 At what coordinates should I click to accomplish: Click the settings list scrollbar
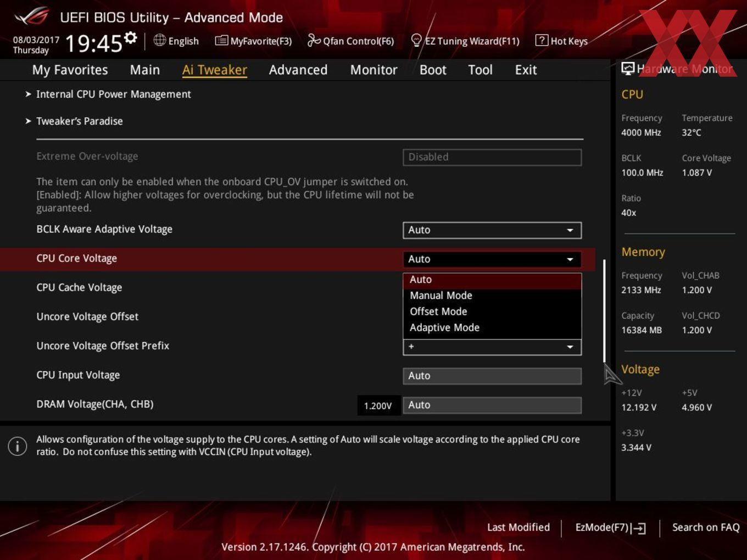(x=605, y=311)
